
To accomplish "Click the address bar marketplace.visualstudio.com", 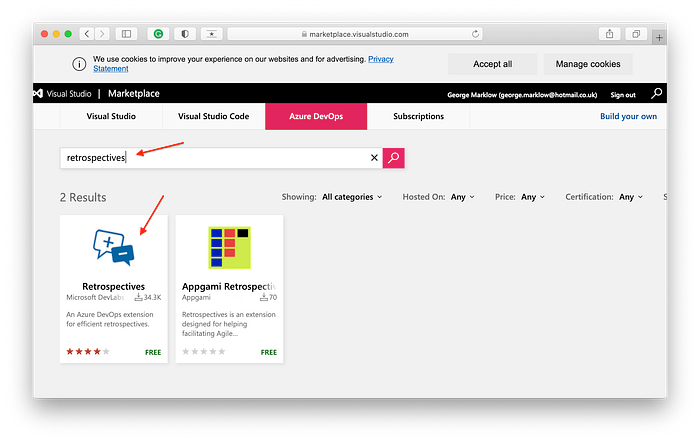I will (x=355, y=34).
